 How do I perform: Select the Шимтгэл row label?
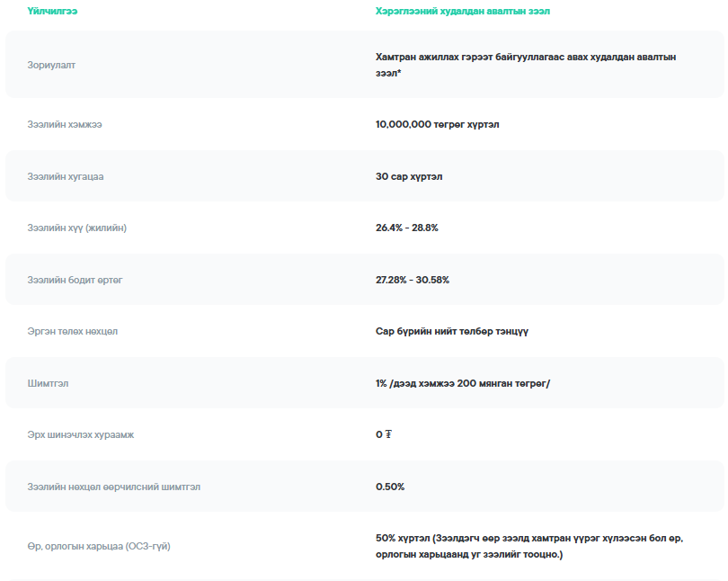click(x=49, y=383)
